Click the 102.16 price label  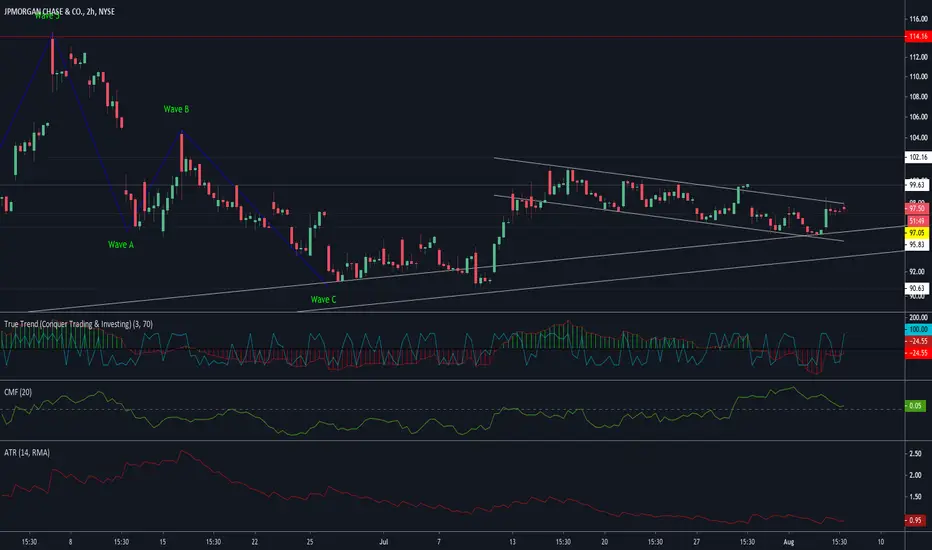pos(918,157)
